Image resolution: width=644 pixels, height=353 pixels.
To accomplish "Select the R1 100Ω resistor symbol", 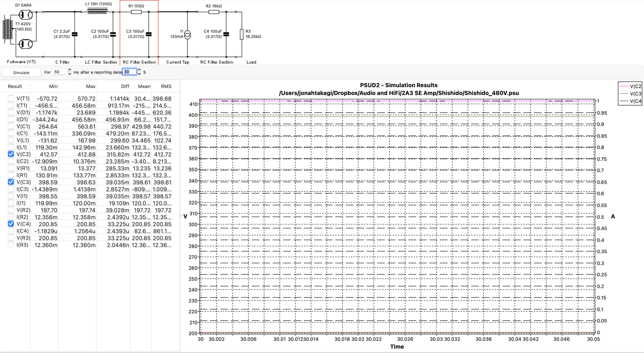I will (136, 12).
